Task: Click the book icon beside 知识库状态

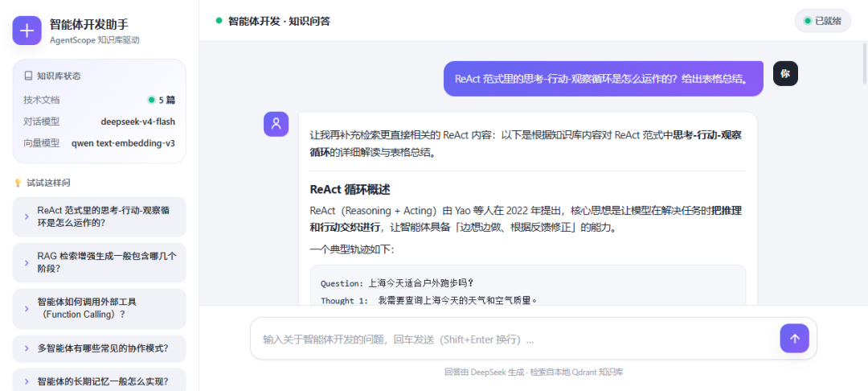Action: (x=28, y=76)
